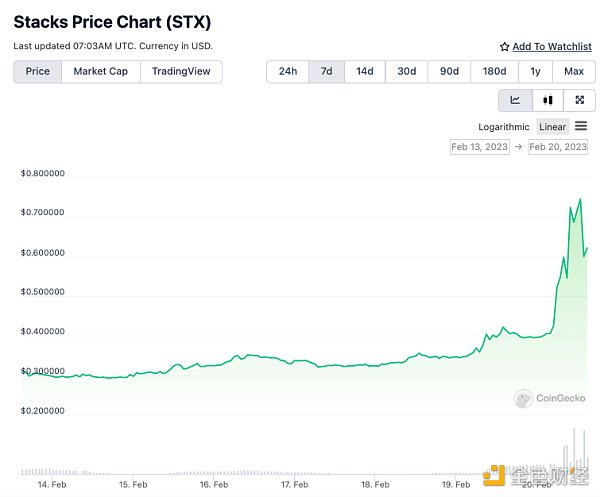Switch to line chart view

515,100
